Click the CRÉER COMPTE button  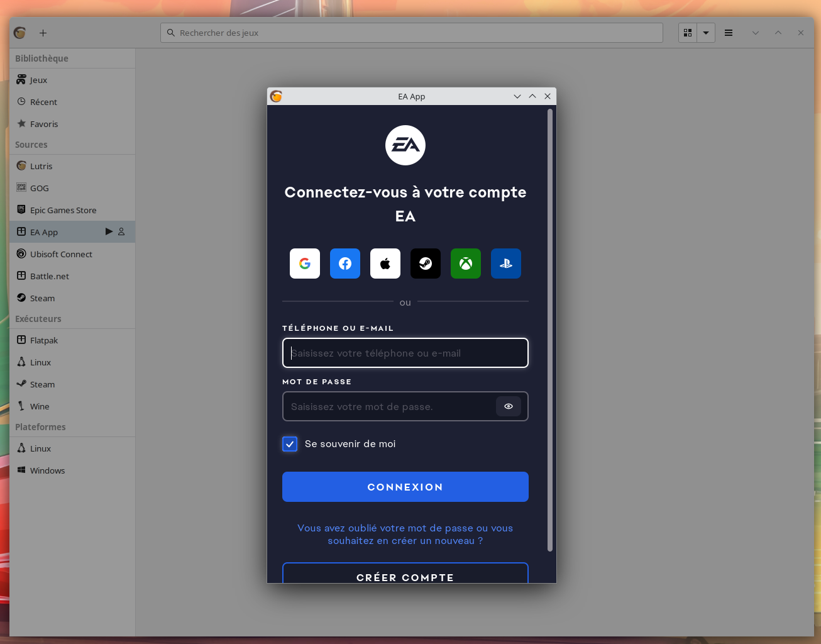coord(405,574)
